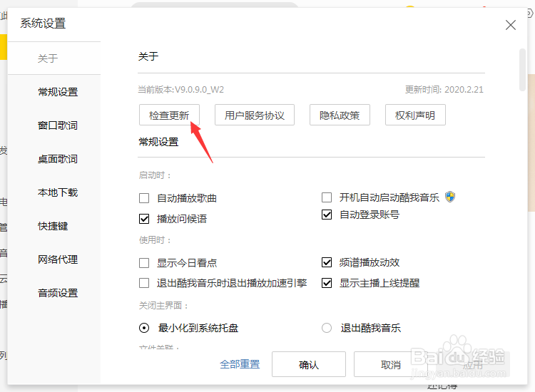Open 音频设置 section
This screenshot has height=392, width=535.
58,293
